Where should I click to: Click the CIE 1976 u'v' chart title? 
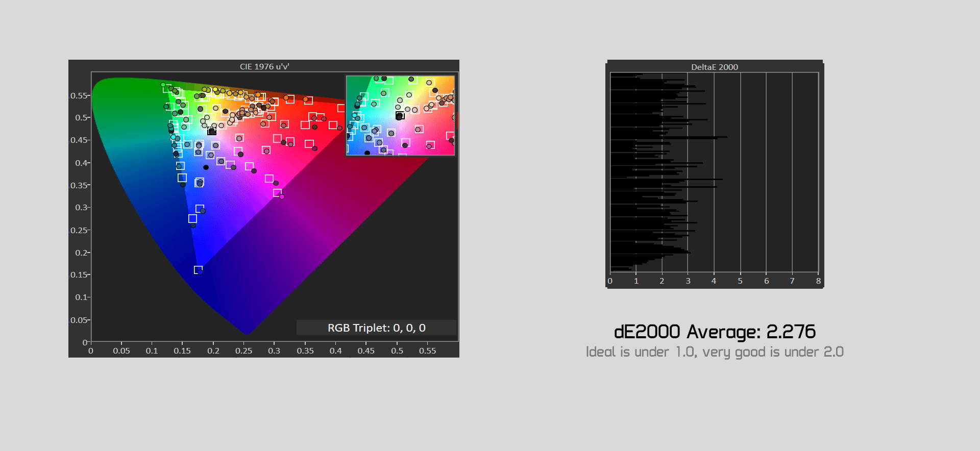click(x=264, y=66)
